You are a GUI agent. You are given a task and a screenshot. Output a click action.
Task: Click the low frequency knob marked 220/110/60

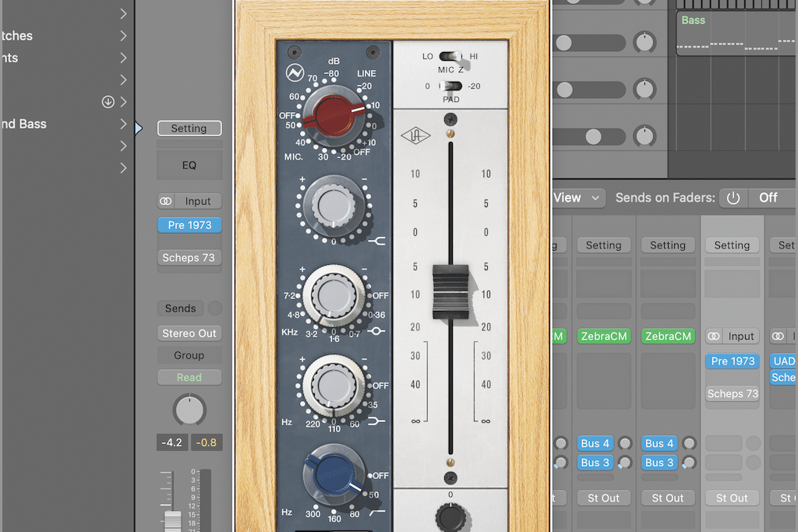[334, 386]
